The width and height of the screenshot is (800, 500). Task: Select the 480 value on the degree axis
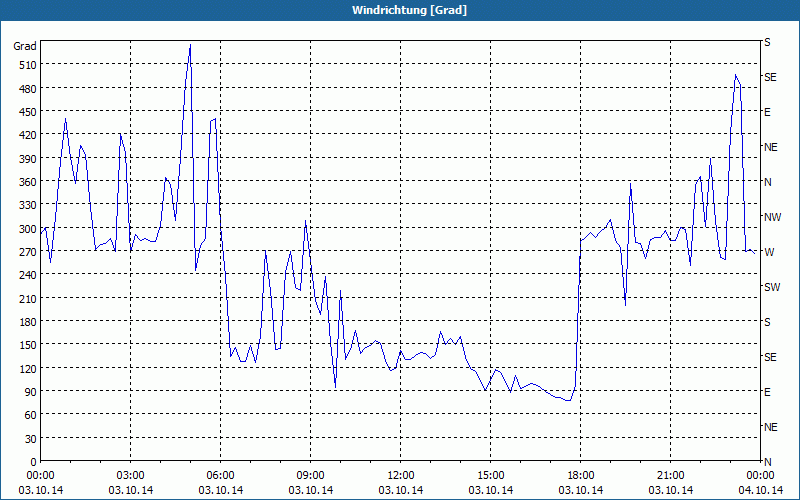click(x=28, y=88)
